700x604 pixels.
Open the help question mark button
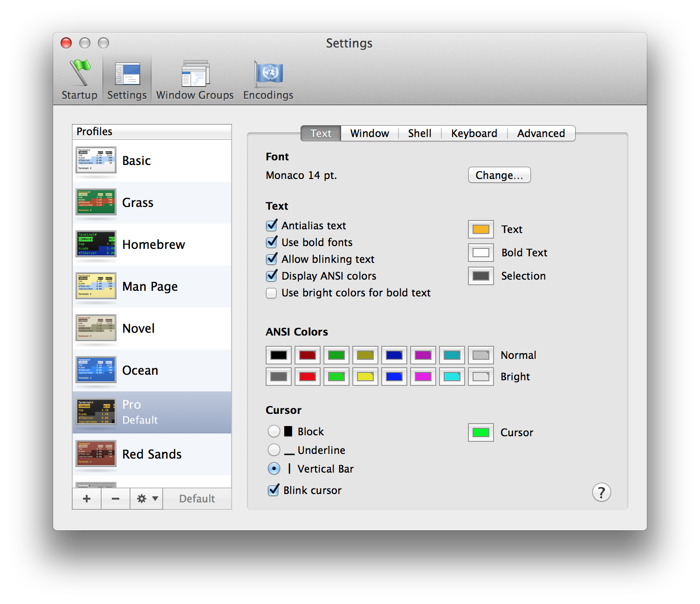(x=601, y=492)
